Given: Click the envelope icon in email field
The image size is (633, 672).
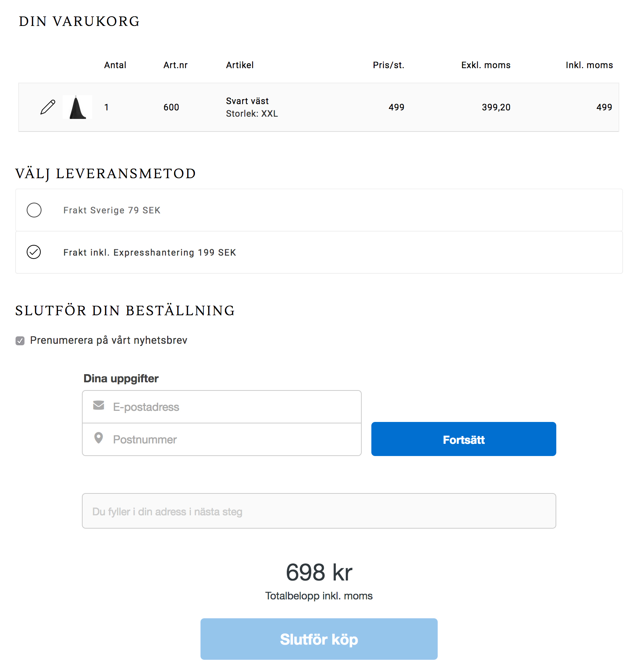Looking at the screenshot, I should [99, 405].
